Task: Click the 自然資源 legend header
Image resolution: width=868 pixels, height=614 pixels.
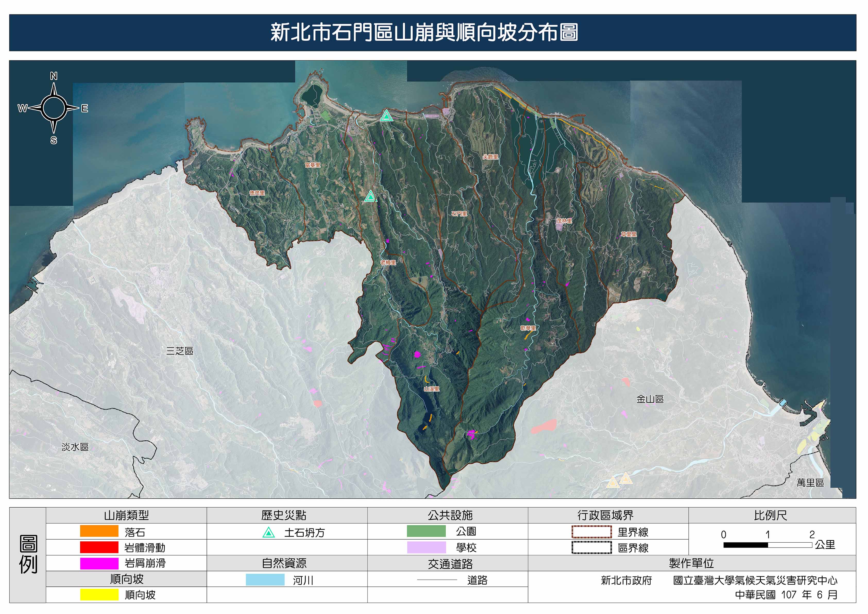Action: (x=284, y=563)
